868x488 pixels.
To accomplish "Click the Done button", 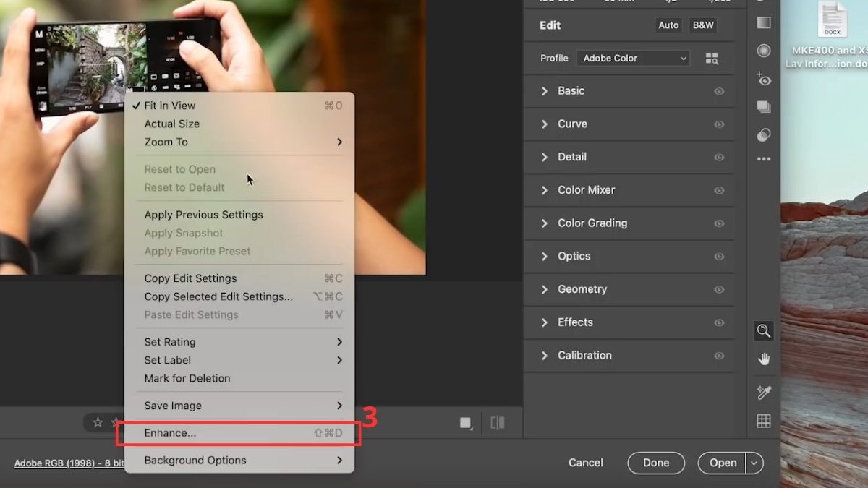I will tap(656, 463).
